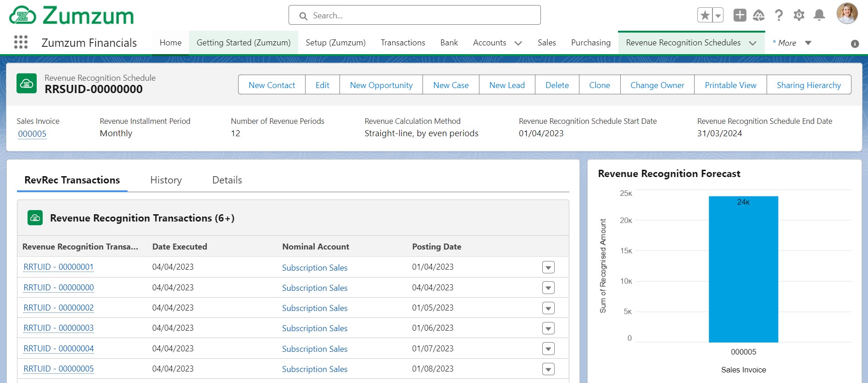Open the Bank tab
868x383 pixels.
pyautogui.click(x=449, y=43)
